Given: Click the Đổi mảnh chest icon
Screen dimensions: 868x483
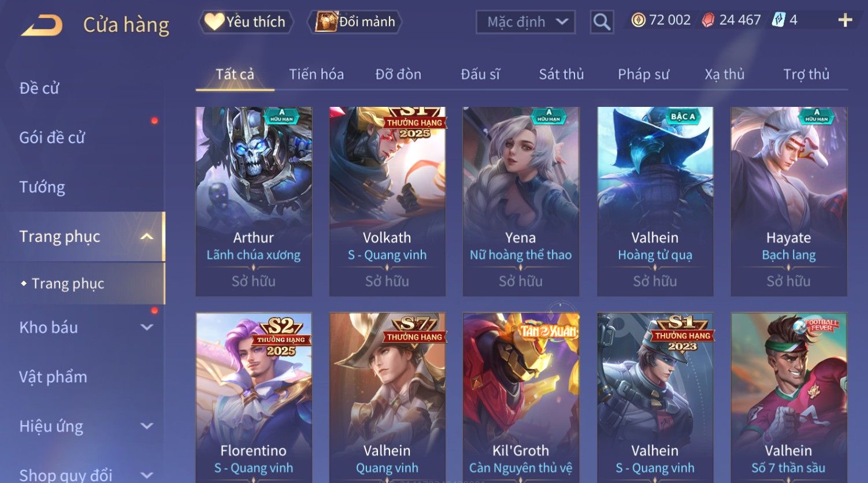Looking at the screenshot, I should [x=326, y=22].
